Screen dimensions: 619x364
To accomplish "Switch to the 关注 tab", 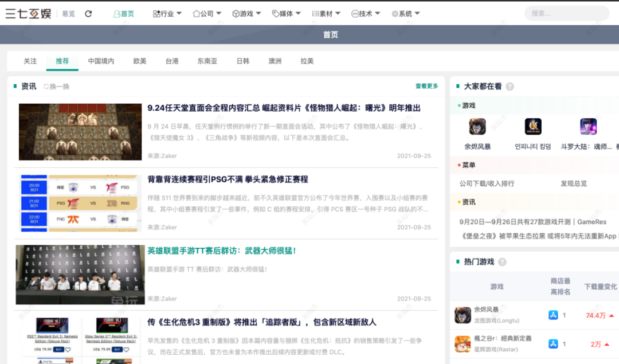I will pos(30,61).
